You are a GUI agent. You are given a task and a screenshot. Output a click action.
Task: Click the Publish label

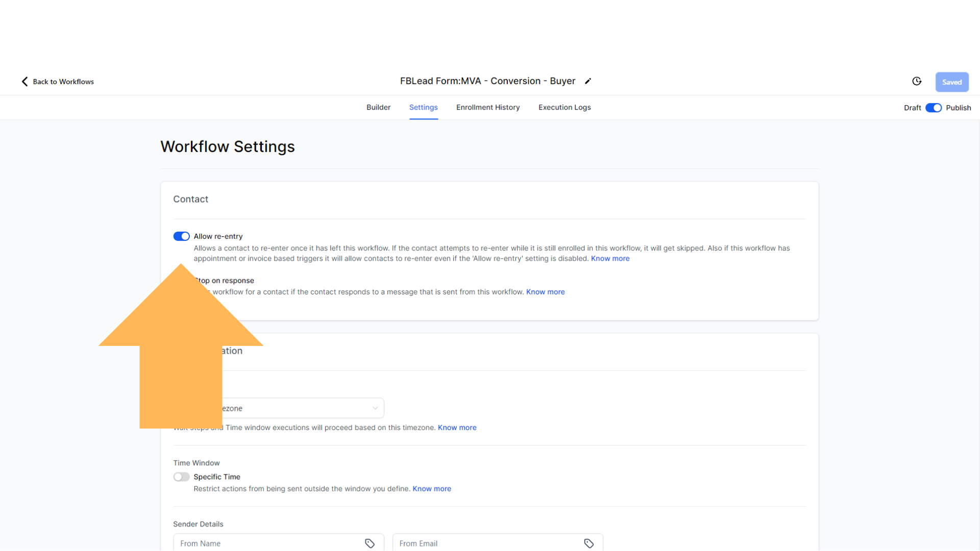(958, 108)
